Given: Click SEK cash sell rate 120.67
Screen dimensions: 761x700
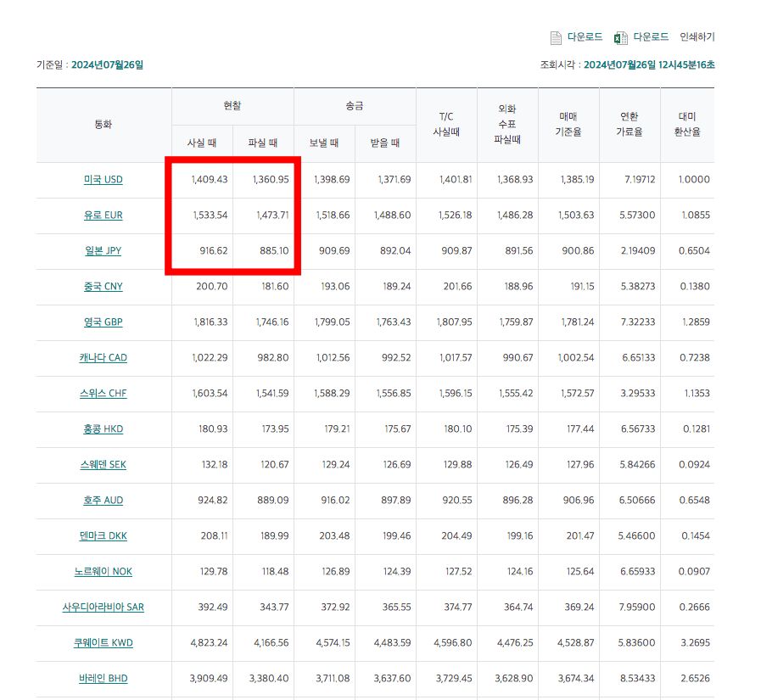Looking at the screenshot, I should pyautogui.click(x=275, y=465).
